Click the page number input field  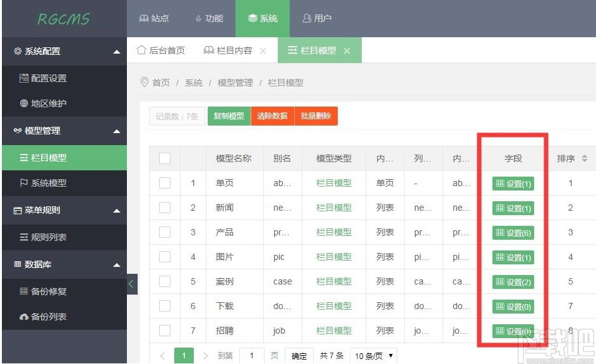tap(251, 355)
